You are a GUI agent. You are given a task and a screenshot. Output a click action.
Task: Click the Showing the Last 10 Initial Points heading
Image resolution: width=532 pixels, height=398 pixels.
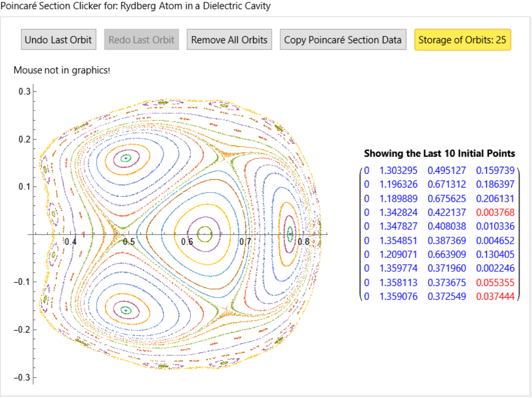[439, 153]
